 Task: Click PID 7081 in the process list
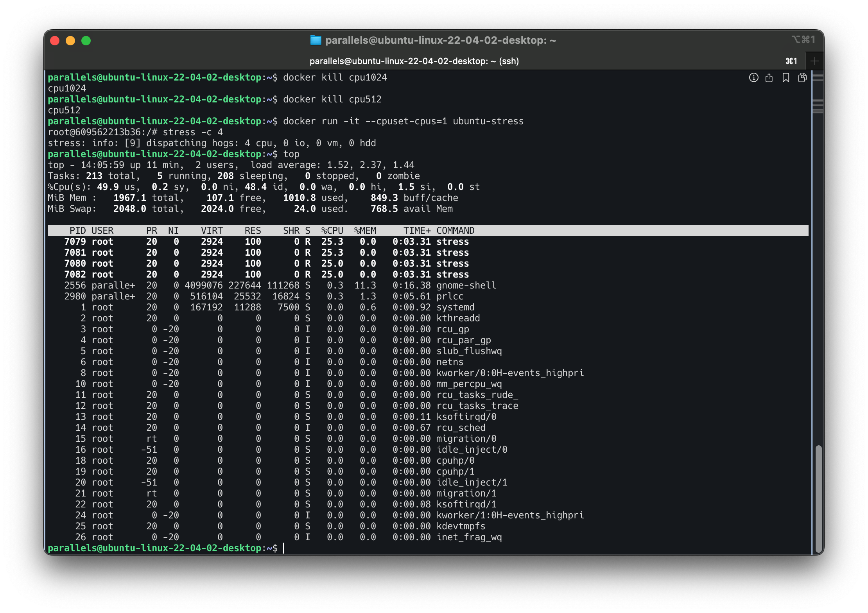tap(75, 253)
